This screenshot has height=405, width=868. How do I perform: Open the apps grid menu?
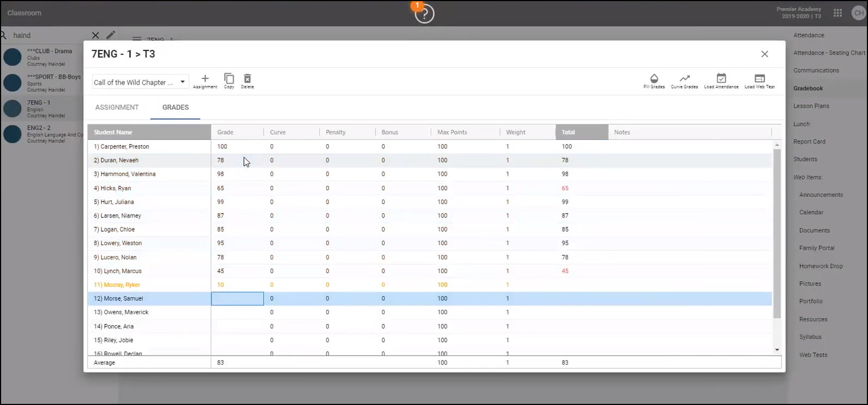tap(838, 13)
